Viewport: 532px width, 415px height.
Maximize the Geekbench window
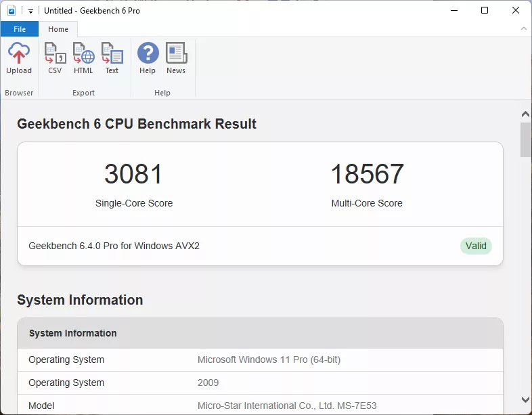[485, 11]
